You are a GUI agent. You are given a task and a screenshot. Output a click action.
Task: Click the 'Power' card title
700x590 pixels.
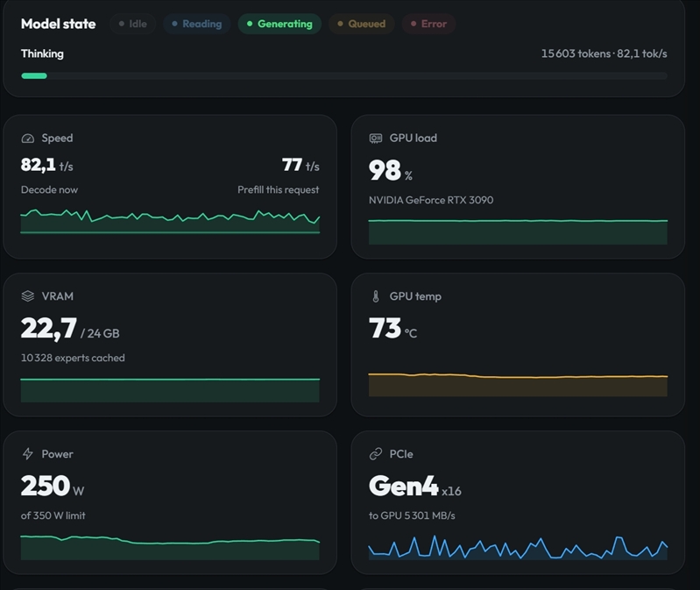click(57, 454)
